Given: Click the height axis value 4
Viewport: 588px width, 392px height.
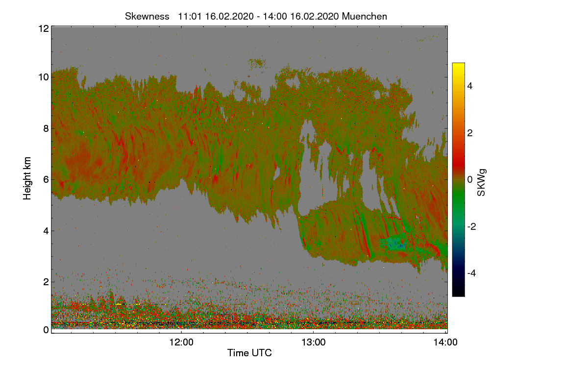Looking at the screenshot, I should tap(46, 230).
